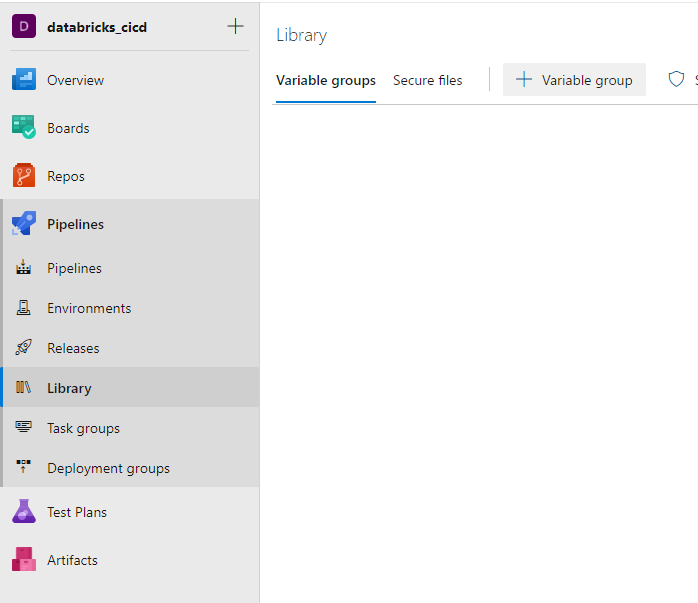Click the plus icon beside databricks_cicd
The height and width of the screenshot is (603, 698).
pos(235,26)
